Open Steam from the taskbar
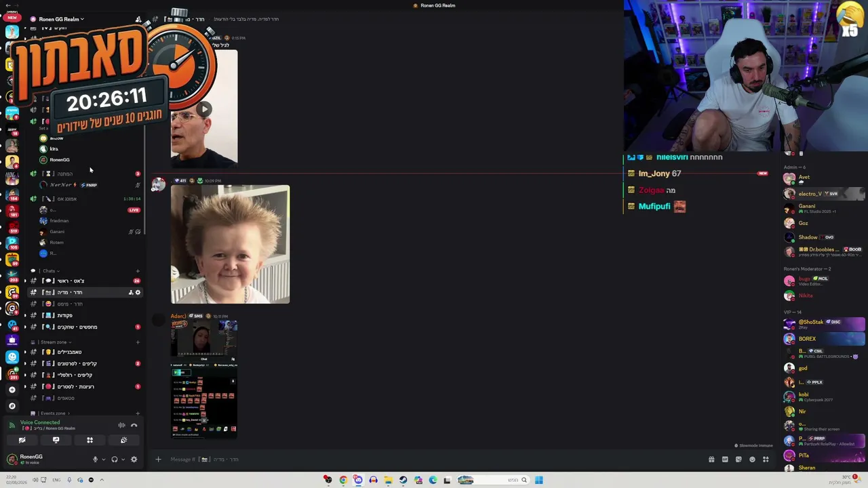Image resolution: width=868 pixels, height=488 pixels. [403, 480]
